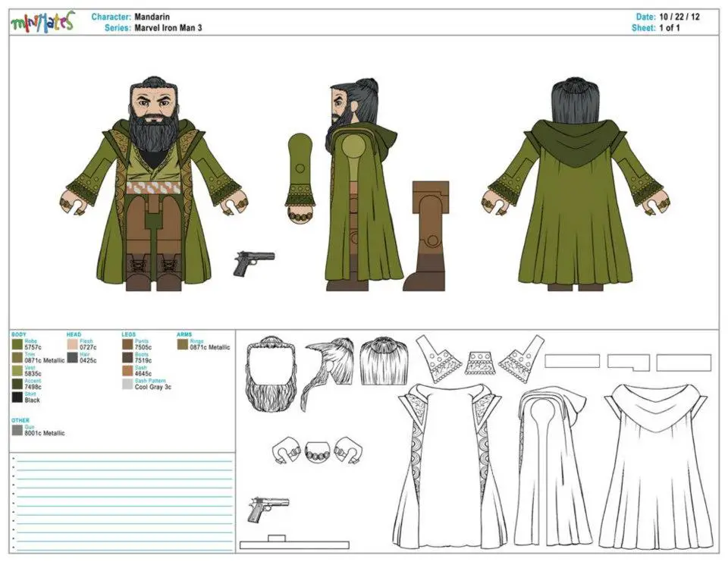Click the side-profile hair outline drawing
728x562 pixels.
pyautogui.click(x=328, y=374)
